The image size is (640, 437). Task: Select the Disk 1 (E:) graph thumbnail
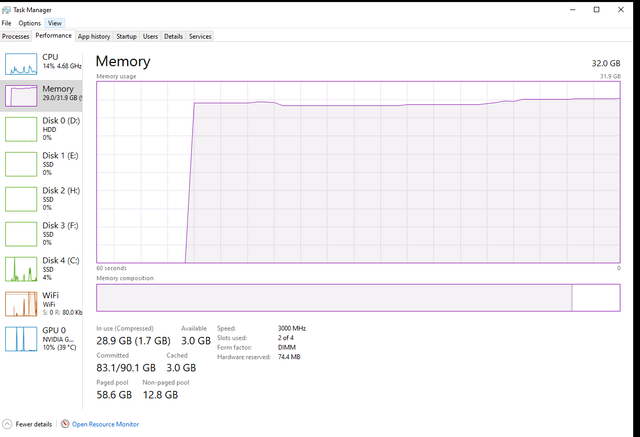pyautogui.click(x=21, y=164)
